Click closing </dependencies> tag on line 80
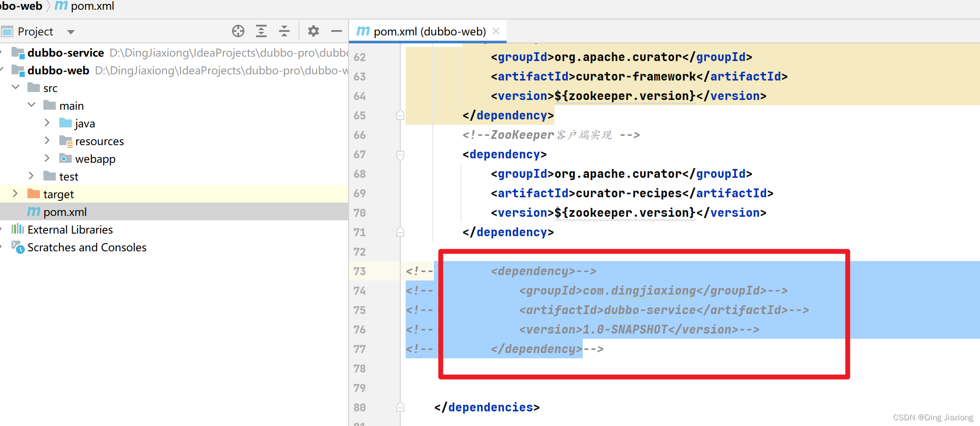980x426 pixels. coord(487,407)
